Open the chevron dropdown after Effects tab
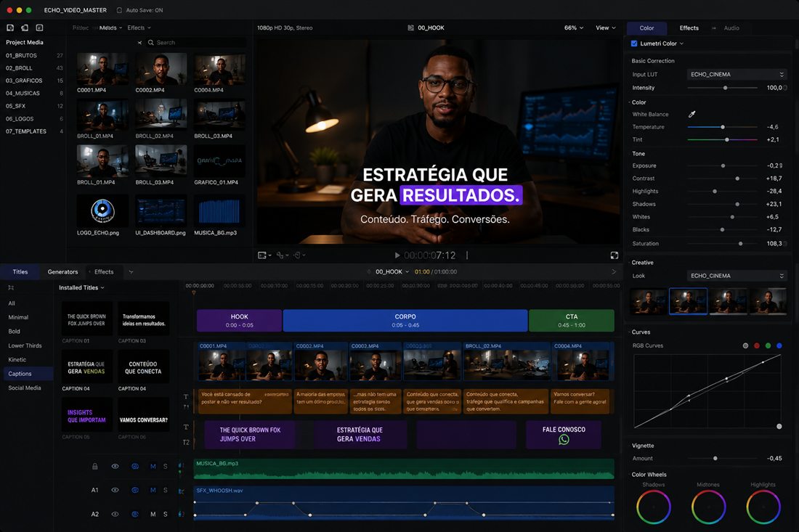Viewport: 799px width, 532px height. [131, 272]
